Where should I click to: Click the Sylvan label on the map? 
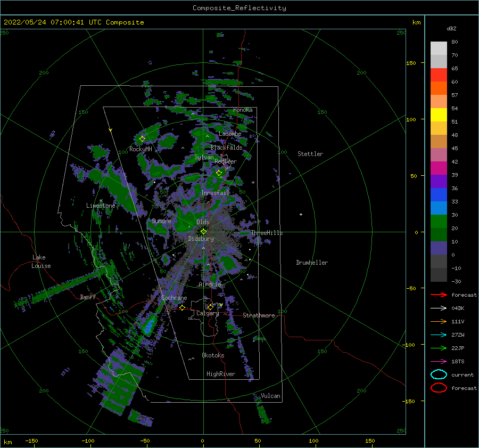(204, 157)
